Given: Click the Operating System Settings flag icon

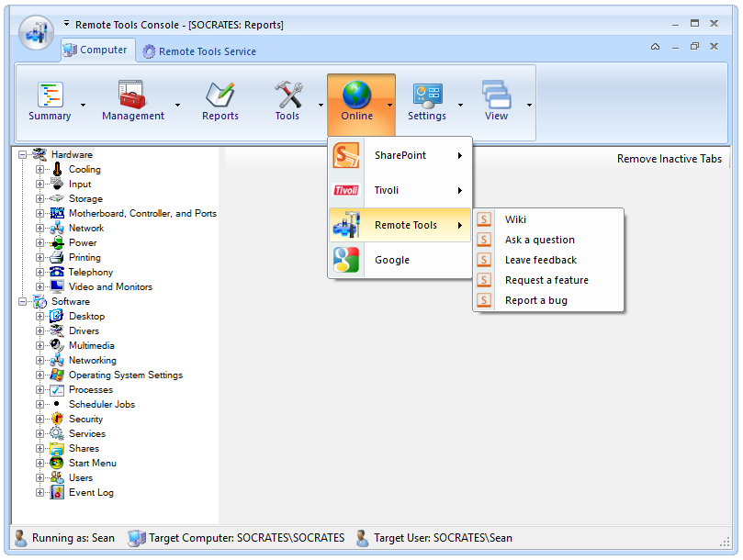Looking at the screenshot, I should 57,375.
